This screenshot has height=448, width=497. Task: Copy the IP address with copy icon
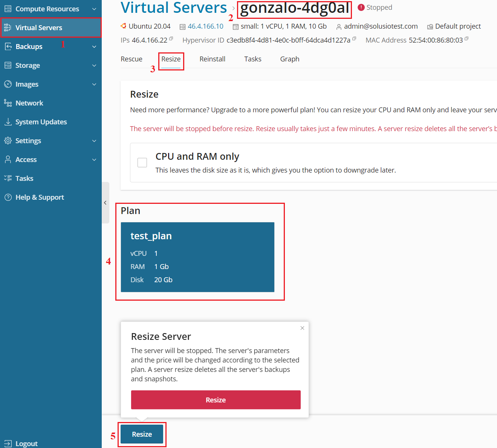click(171, 39)
